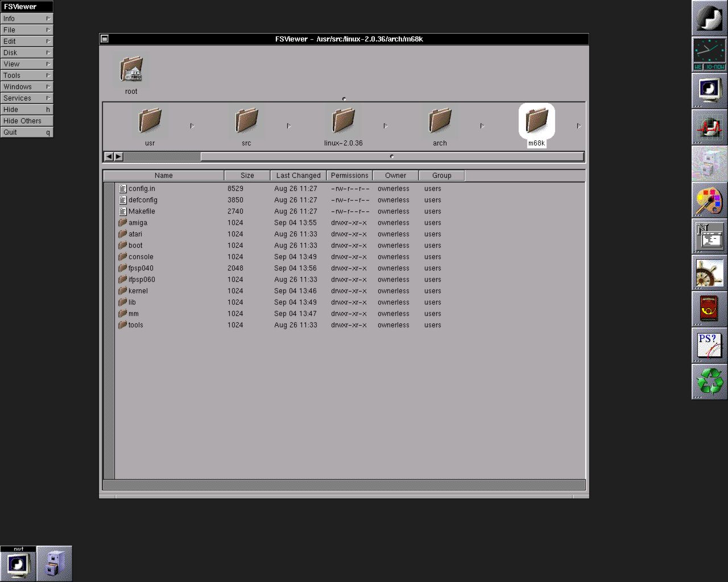The width and height of the screenshot is (728, 582).
Task: Open the file cabinet icon at bottom left
Action: pyautogui.click(x=55, y=563)
